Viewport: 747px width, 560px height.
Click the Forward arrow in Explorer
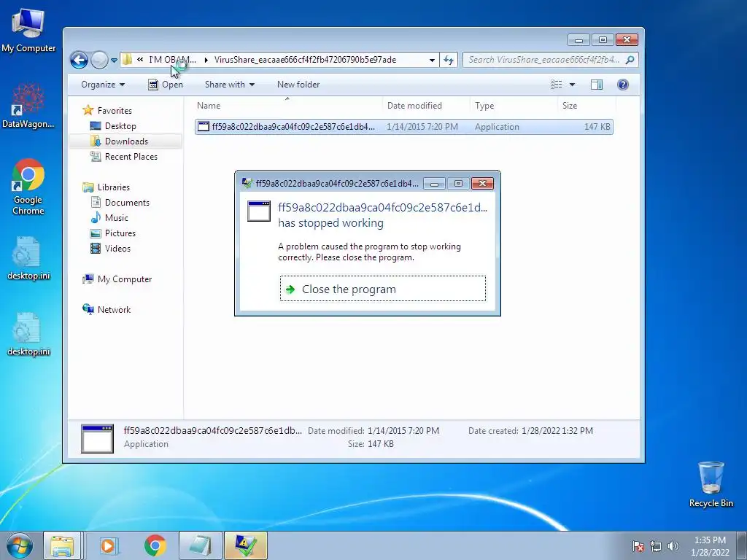click(x=99, y=60)
